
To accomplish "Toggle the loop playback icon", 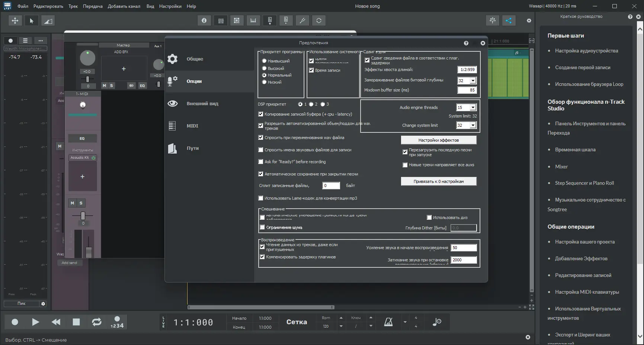I will pos(97,322).
